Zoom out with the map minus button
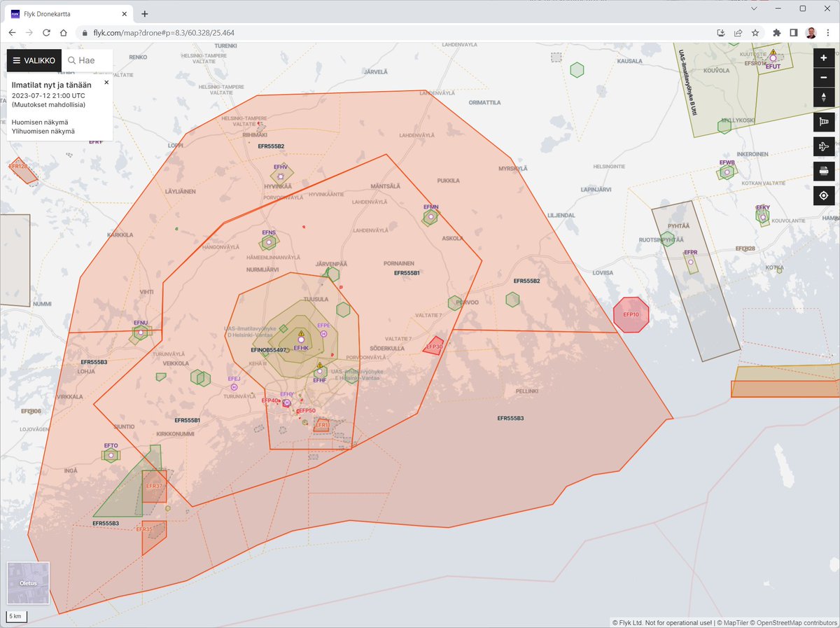This screenshot has height=628, width=840. click(x=824, y=78)
